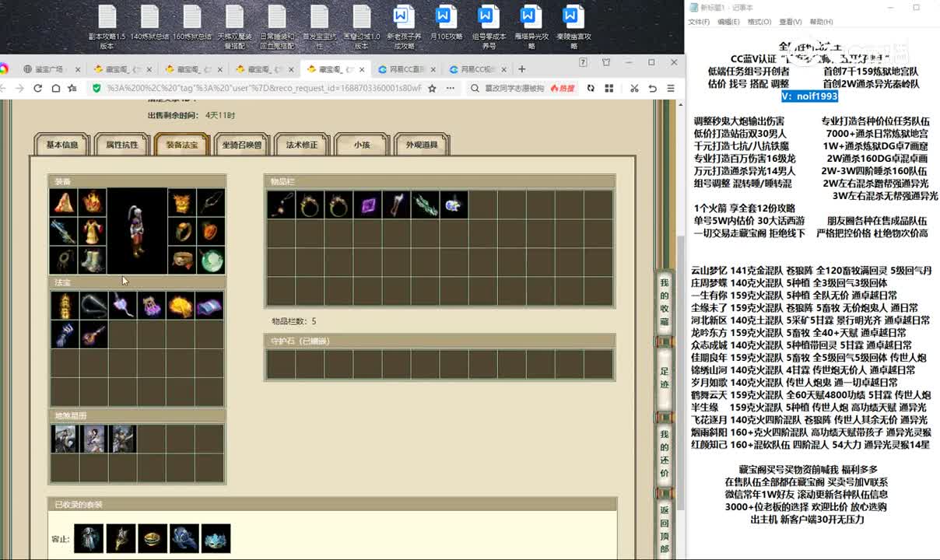Open the 我的还价 side button

coord(665,453)
